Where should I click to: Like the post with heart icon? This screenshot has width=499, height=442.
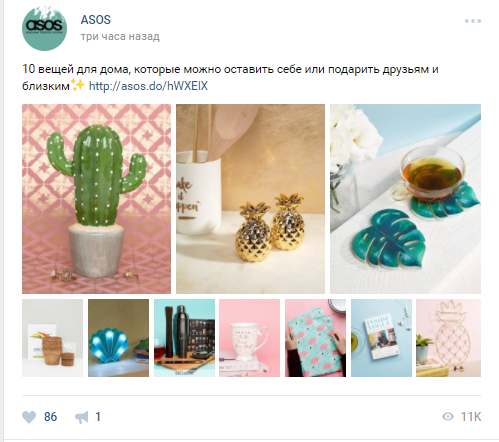point(29,417)
